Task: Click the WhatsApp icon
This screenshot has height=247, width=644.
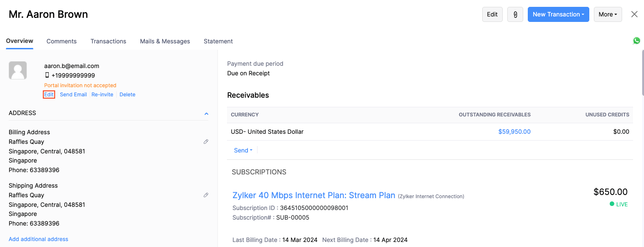Action: 637,41
